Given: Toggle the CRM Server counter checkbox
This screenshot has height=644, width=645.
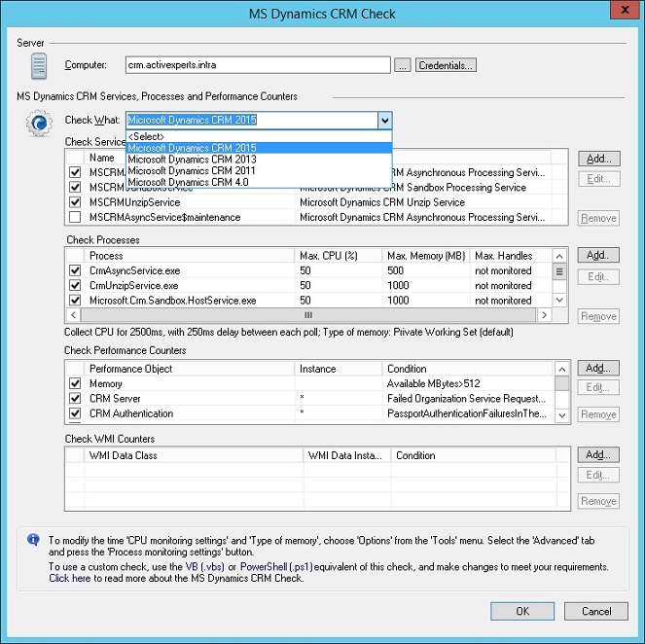Looking at the screenshot, I should [75, 398].
